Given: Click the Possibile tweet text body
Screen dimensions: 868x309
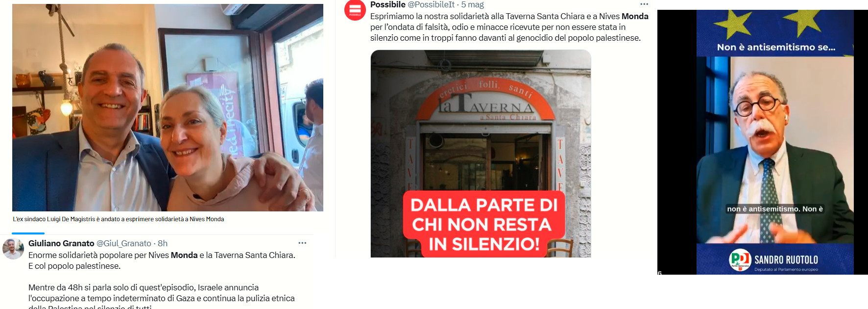Looking at the screenshot, I should (x=509, y=27).
